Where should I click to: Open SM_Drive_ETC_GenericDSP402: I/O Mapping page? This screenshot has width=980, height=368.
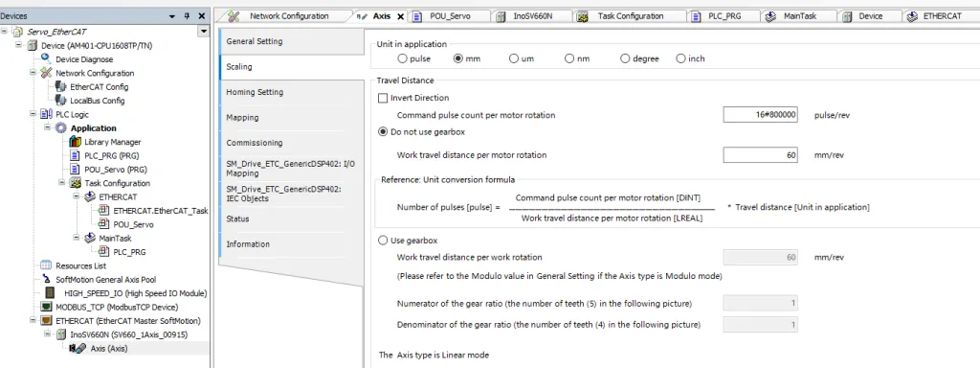tap(291, 169)
